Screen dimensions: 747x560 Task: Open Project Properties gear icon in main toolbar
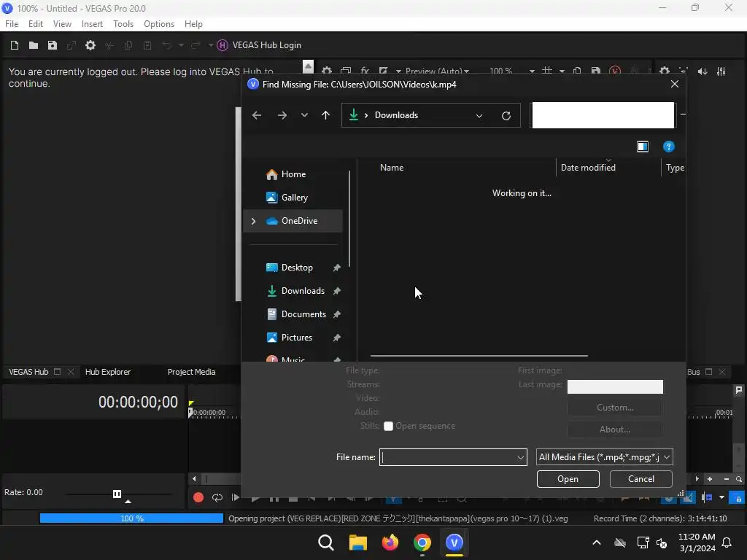pos(90,45)
